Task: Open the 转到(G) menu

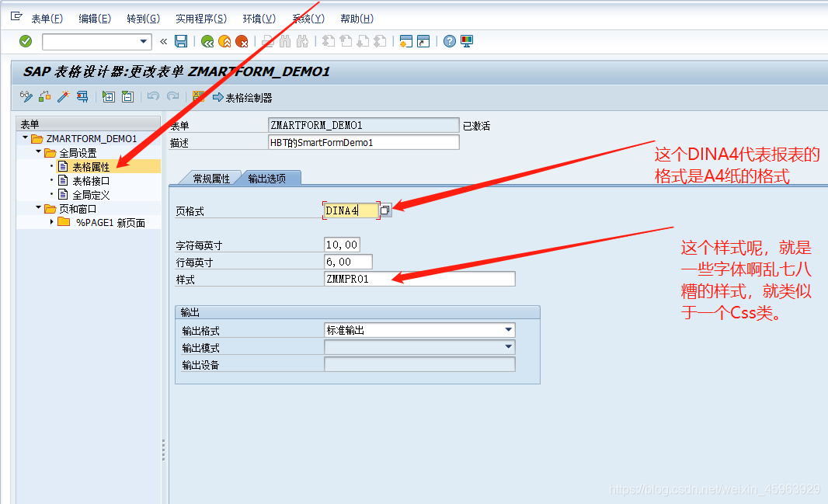Action: pos(144,19)
